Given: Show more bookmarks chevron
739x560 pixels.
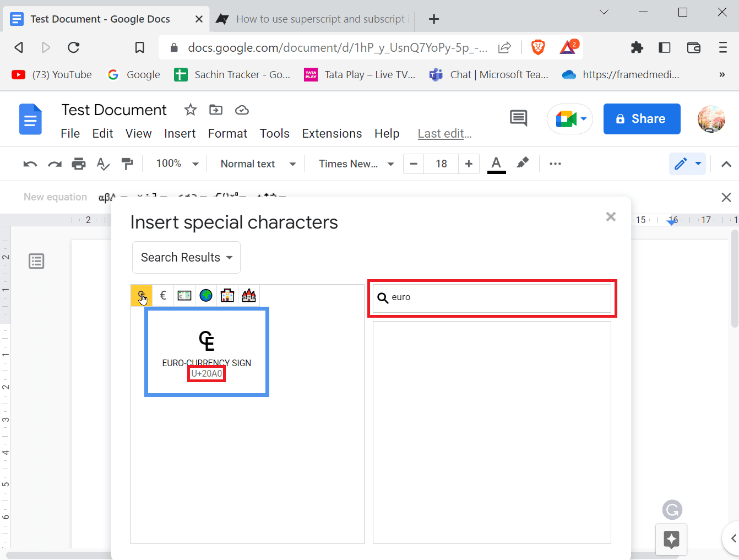Looking at the screenshot, I should (x=722, y=75).
